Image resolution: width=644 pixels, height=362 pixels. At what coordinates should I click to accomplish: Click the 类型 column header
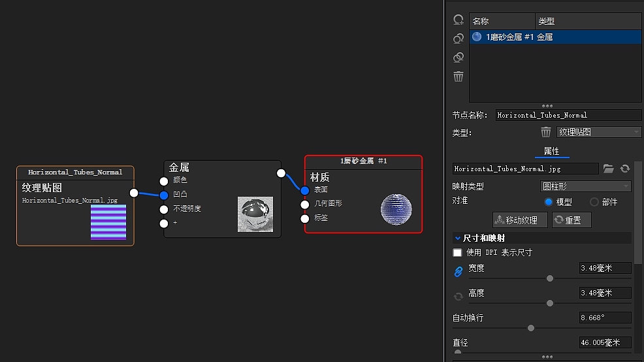[588, 21]
